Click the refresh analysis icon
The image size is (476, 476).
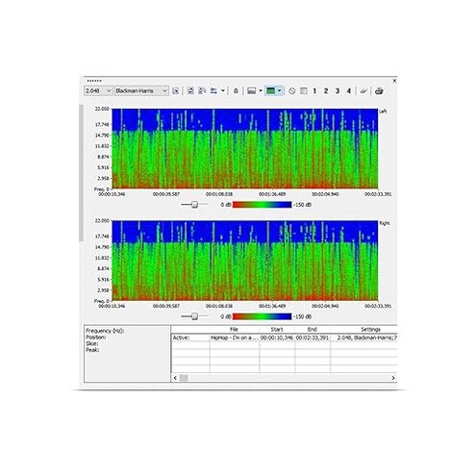pyautogui.click(x=190, y=91)
